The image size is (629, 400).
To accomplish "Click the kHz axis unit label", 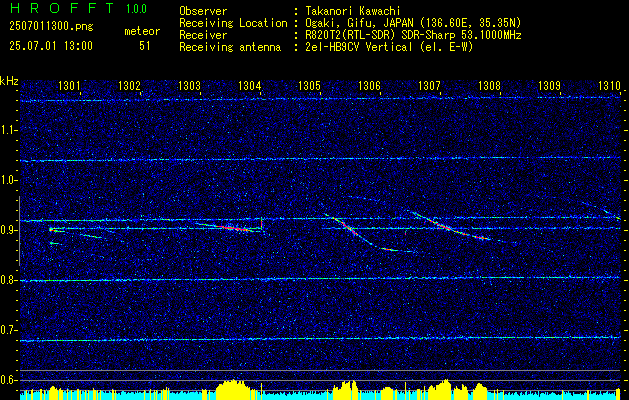I will (9, 81).
